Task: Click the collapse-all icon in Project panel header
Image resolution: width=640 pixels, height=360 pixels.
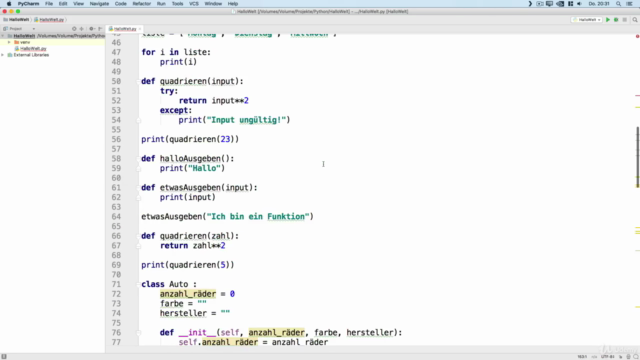Action: [82, 29]
